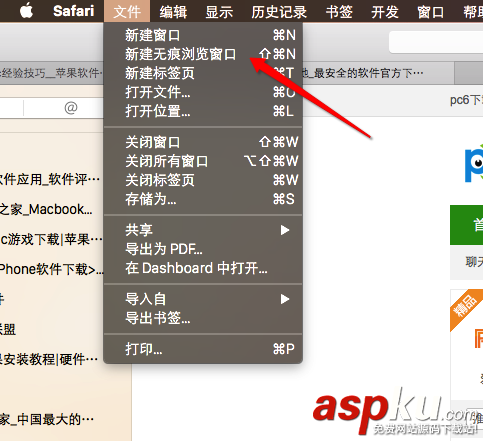This screenshot has width=483, height=441.
Task: Expand the 导入自 submenu
Action: coord(203,299)
